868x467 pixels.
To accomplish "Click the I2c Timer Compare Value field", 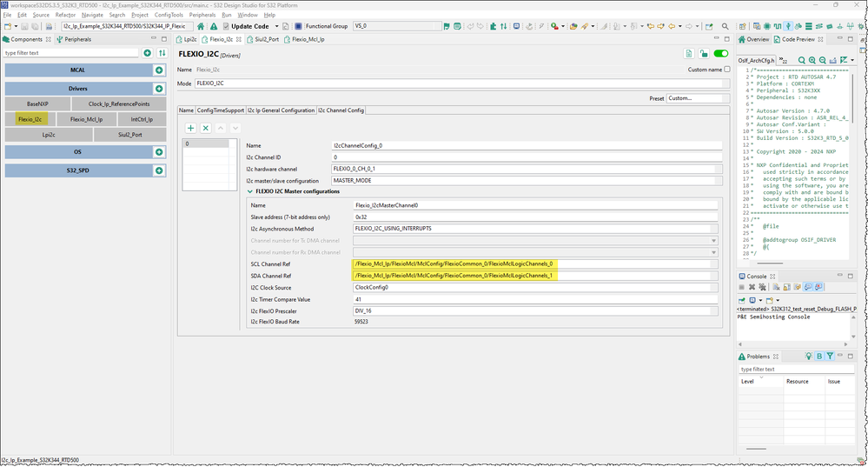I will coord(535,299).
